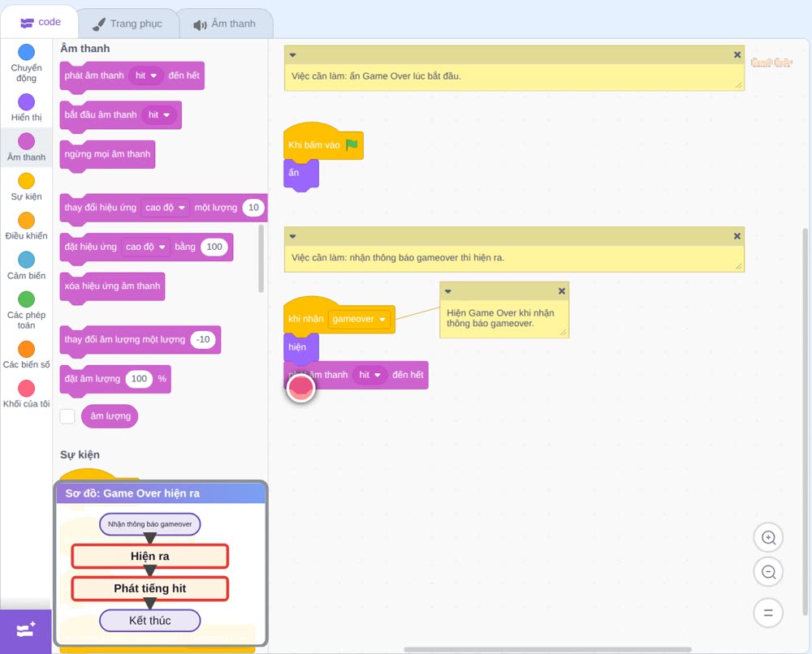Open the add extension button
The height and width of the screenshot is (654, 812).
26,630
